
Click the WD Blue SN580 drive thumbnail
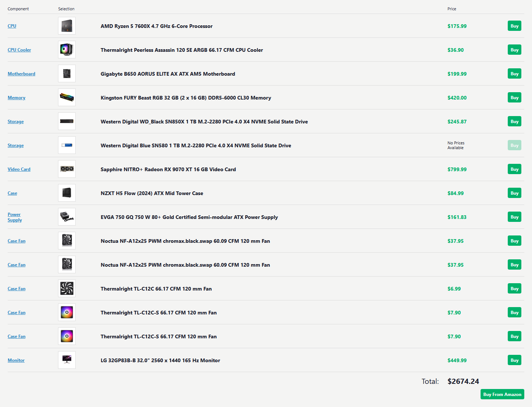coord(67,145)
